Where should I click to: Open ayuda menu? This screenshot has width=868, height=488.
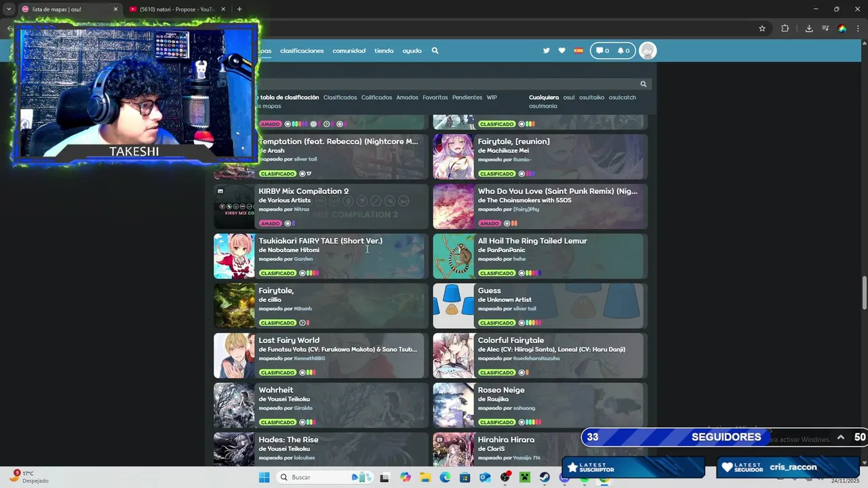click(412, 51)
